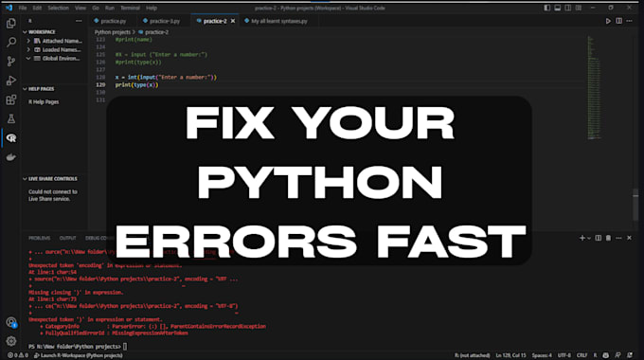Viewport: 644px width, 360px height.
Task: Open the Run menu
Action: click(x=110, y=8)
